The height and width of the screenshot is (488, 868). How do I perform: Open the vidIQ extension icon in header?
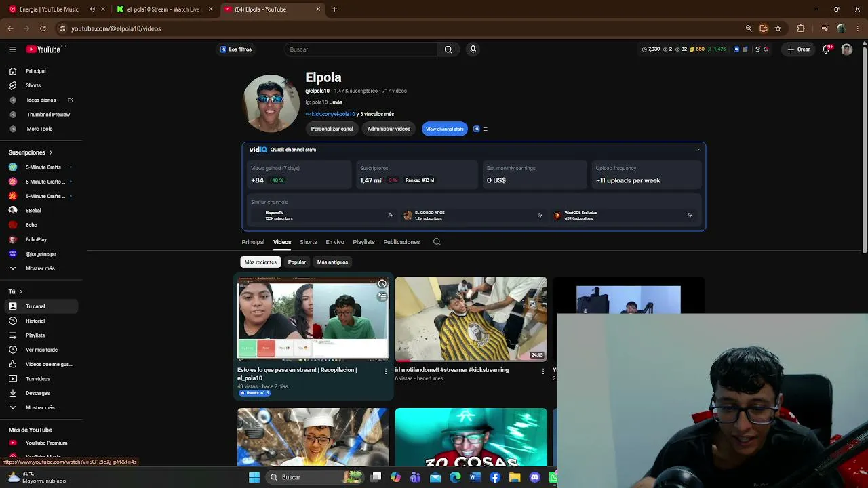click(736, 49)
